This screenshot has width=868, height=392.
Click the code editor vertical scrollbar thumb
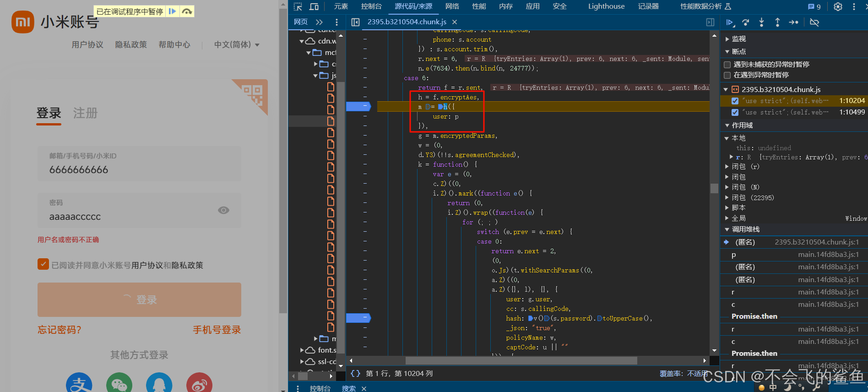click(x=714, y=188)
